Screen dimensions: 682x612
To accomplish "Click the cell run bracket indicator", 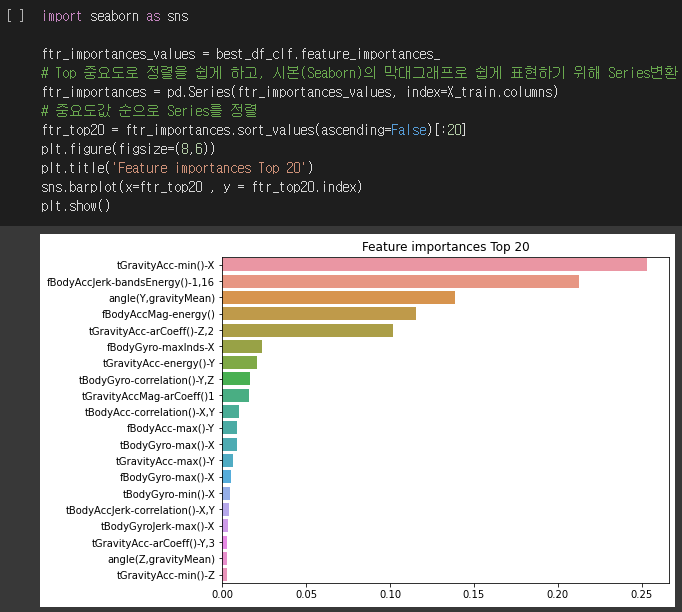I will pos(15,16).
